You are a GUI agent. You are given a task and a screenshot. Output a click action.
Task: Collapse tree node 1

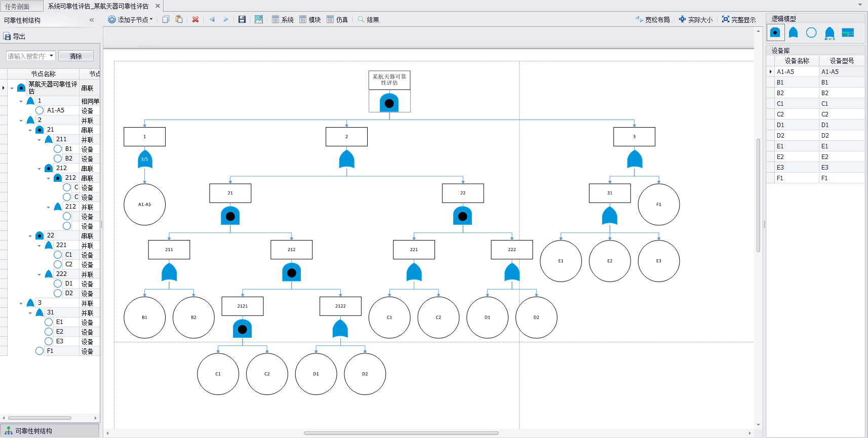pyautogui.click(x=21, y=101)
